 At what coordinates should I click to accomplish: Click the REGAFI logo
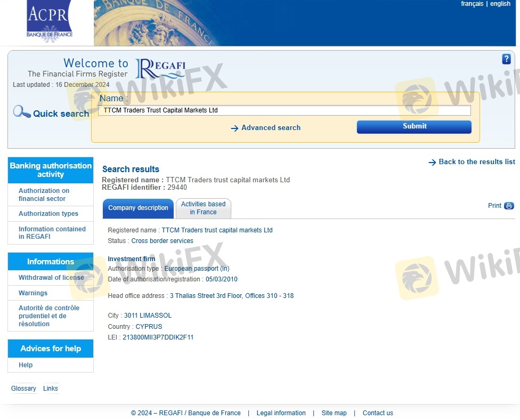(x=160, y=69)
